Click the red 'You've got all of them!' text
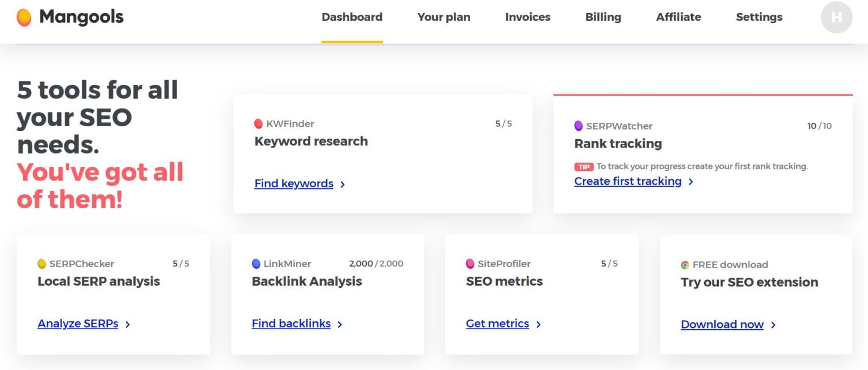Viewport: 868px width, 370px height. (x=100, y=186)
